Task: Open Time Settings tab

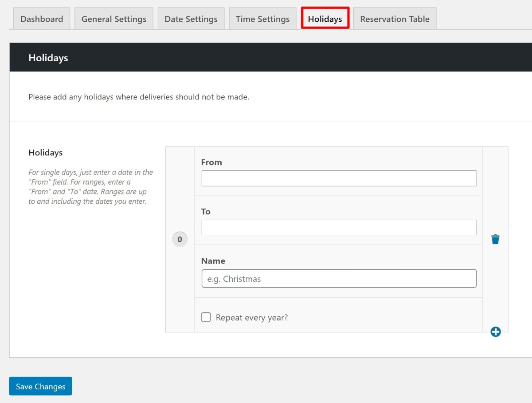Action: [262, 19]
